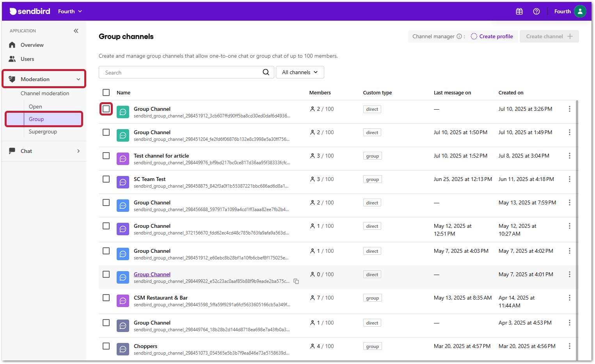Open three-dot menu for SC Team Test
This screenshot has width=595, height=364.
point(569,179)
